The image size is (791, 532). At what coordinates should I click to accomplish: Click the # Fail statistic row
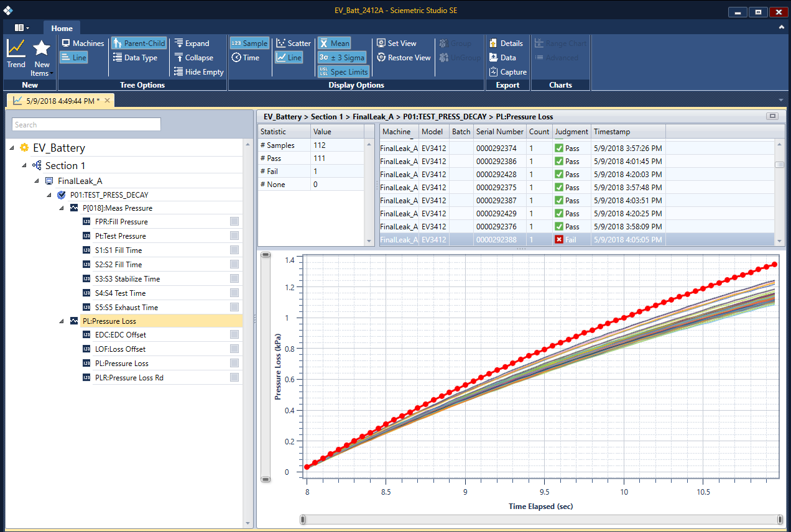[x=310, y=171]
